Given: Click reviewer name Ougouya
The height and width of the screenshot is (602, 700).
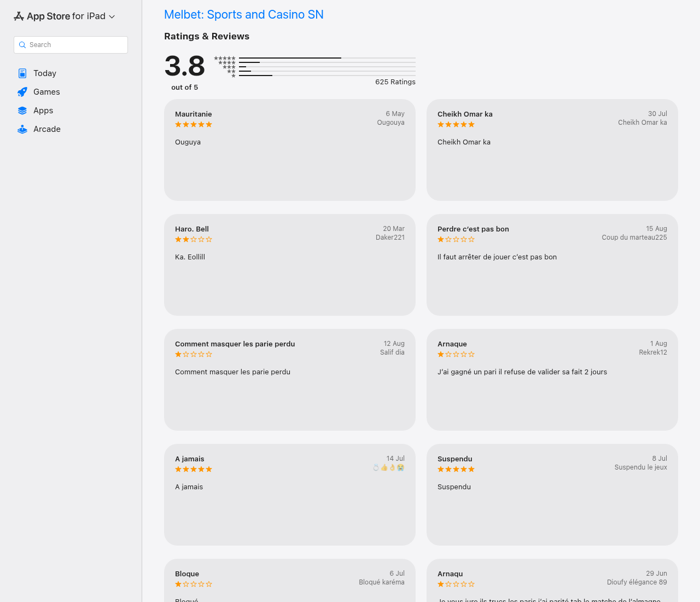Looking at the screenshot, I should [x=390, y=123].
